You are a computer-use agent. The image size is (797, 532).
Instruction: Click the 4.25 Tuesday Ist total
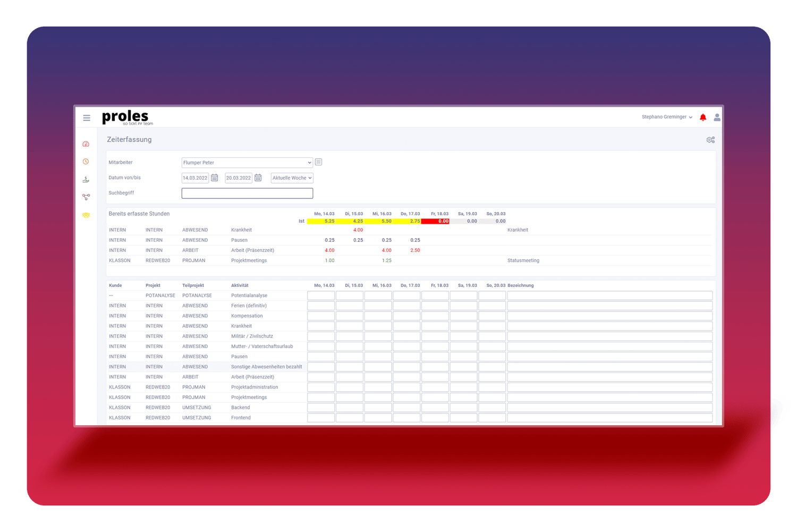[x=350, y=221]
